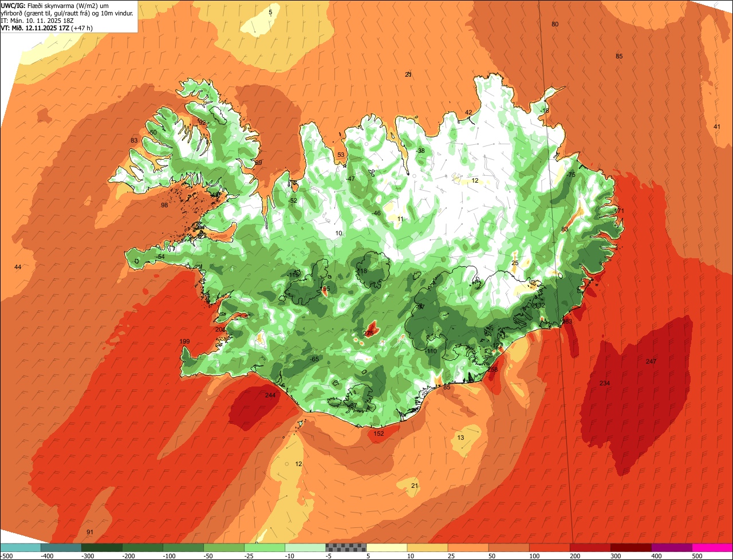Screen dimensions: 733x560
Task: Click the map value 92 in Westfjords
Action: point(202,123)
